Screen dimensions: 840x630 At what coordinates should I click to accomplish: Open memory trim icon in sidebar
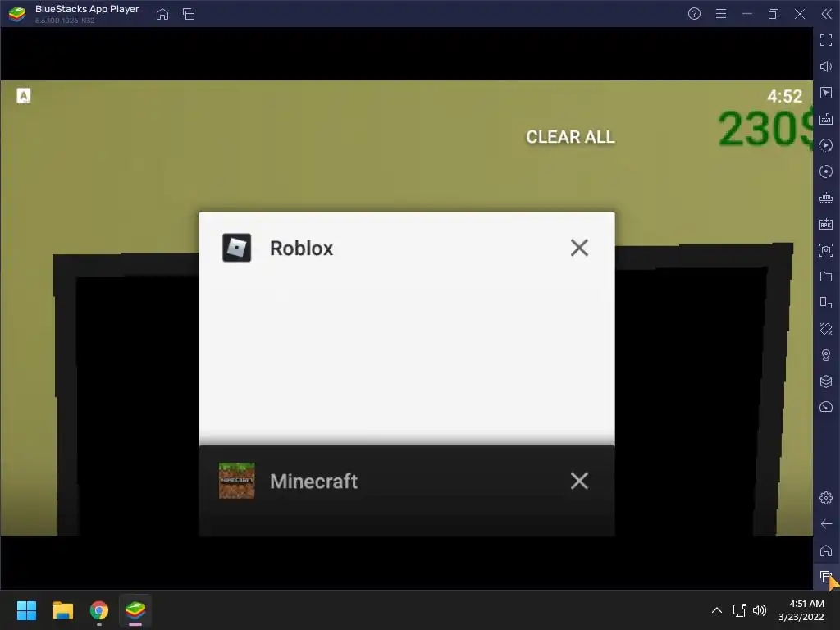[x=826, y=198]
